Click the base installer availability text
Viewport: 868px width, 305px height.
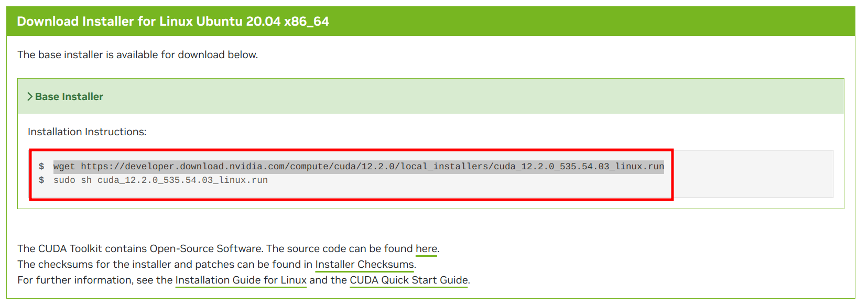137,55
